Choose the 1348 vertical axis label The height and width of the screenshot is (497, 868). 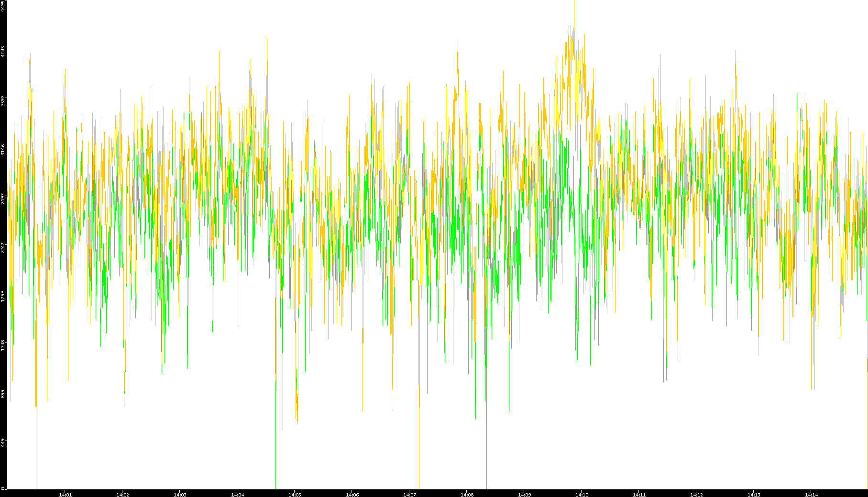click(3, 345)
